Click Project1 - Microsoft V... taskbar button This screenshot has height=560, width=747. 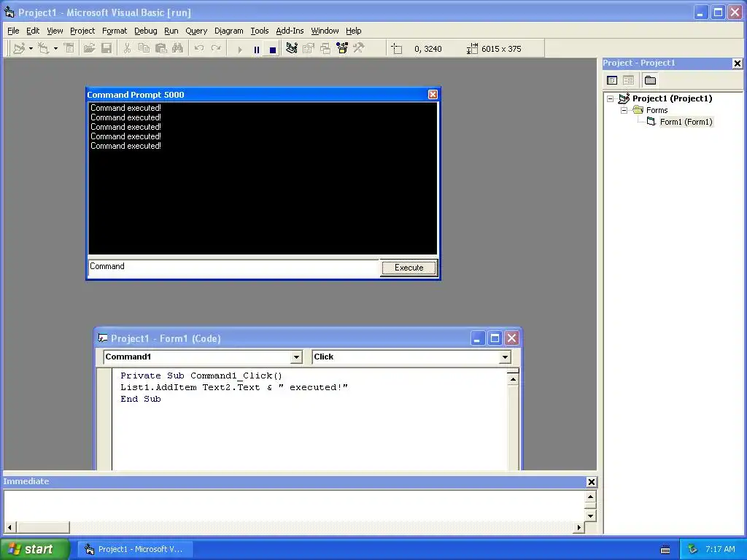click(x=135, y=549)
